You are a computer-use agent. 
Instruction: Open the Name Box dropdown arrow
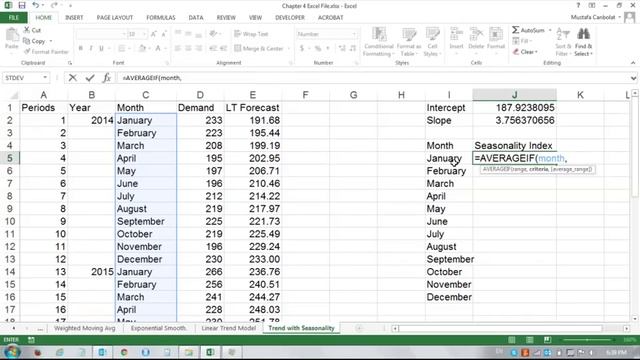(x=44, y=78)
